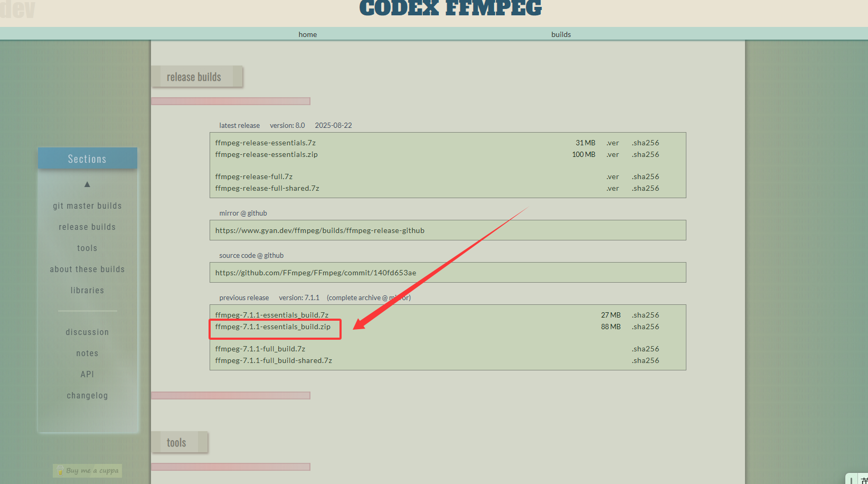Download ffmpeg-release-essentials.zip
This screenshot has width=868, height=484.
[x=266, y=155]
